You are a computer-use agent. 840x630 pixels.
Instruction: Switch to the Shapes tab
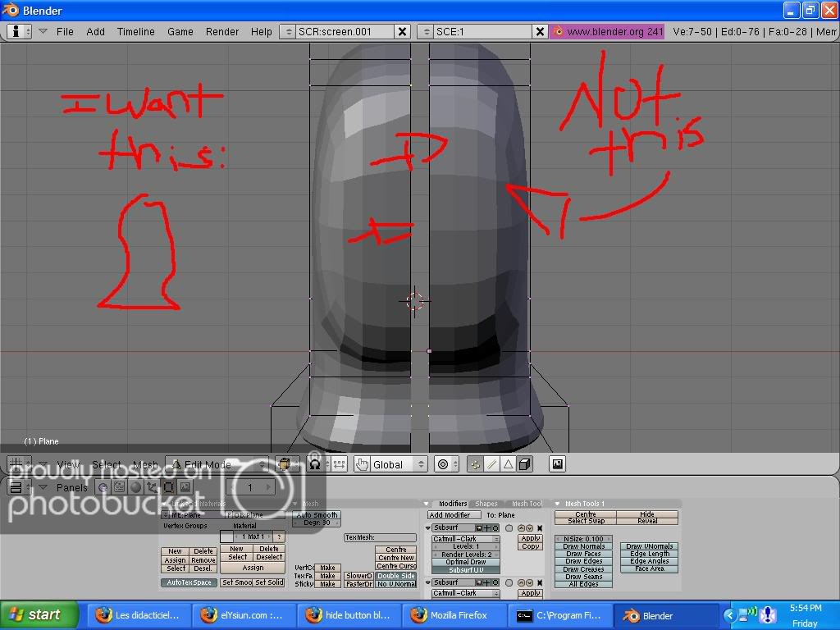coord(486,504)
